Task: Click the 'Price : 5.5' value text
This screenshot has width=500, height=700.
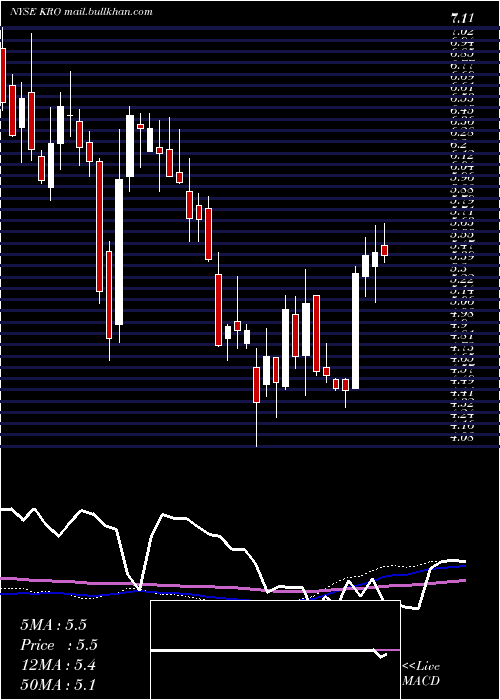Action: tap(59, 645)
